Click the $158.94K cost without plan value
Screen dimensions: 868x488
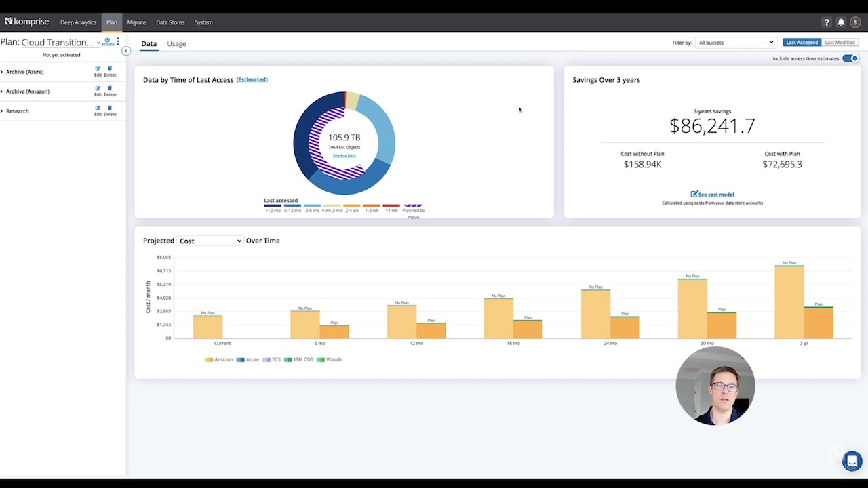pos(642,165)
